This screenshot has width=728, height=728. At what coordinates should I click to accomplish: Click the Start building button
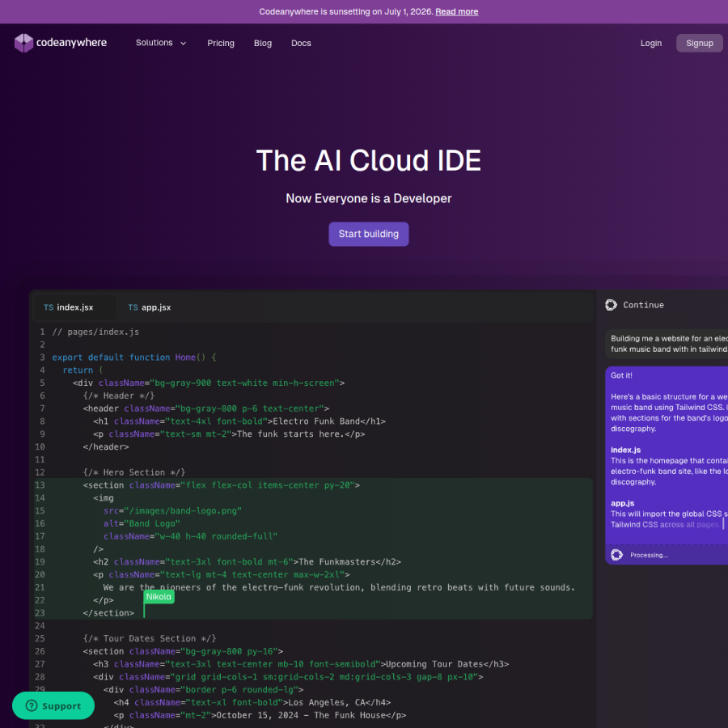click(369, 234)
